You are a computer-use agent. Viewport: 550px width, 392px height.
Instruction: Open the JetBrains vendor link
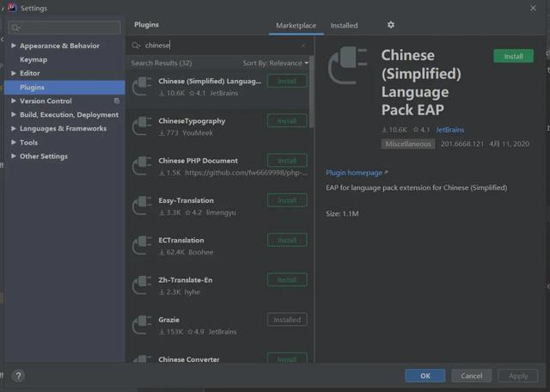(x=450, y=130)
